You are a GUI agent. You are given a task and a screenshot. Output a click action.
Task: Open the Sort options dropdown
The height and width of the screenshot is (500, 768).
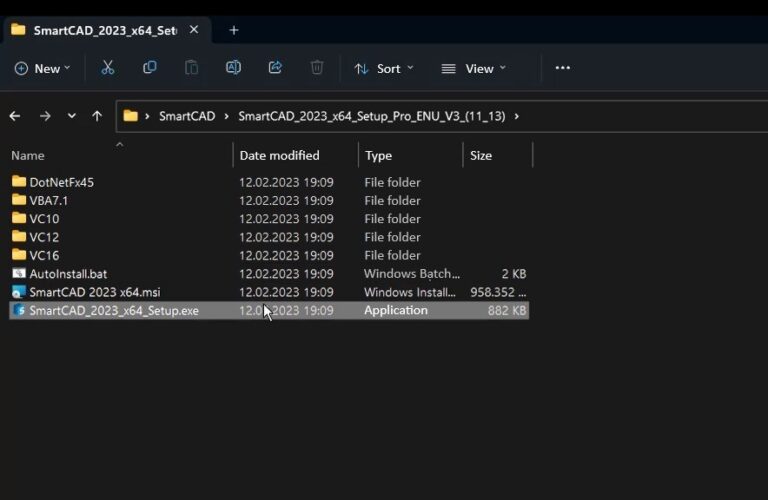tap(385, 68)
